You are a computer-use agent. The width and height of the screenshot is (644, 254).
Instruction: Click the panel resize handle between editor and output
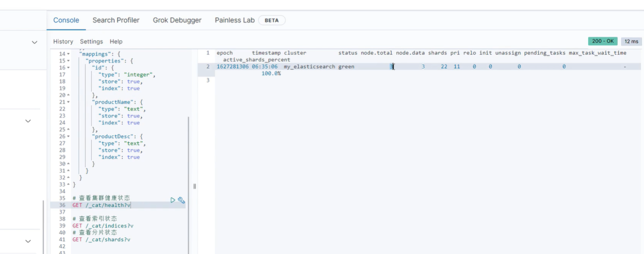pos(194,186)
